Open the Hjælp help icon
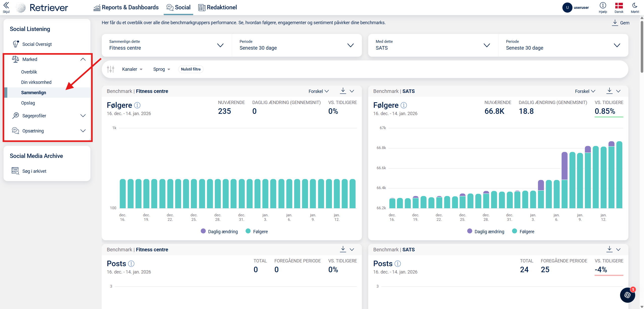Viewport: 644px width, 309px height. coord(603,6)
